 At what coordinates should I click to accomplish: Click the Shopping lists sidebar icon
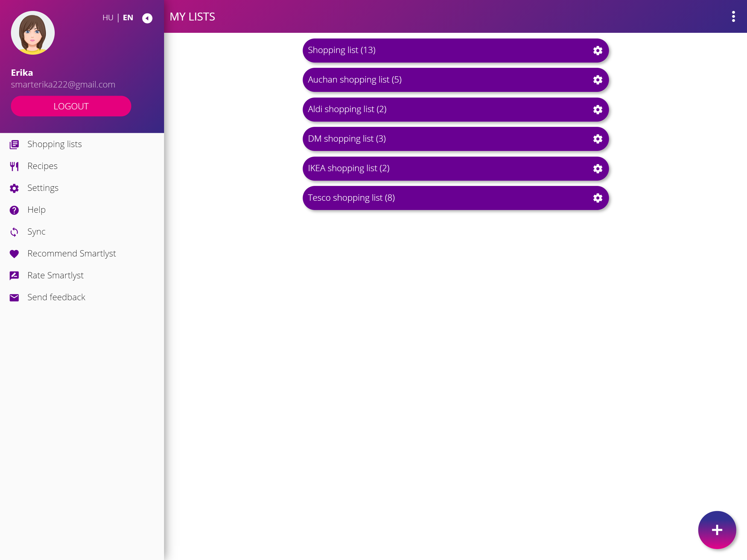[x=14, y=145]
